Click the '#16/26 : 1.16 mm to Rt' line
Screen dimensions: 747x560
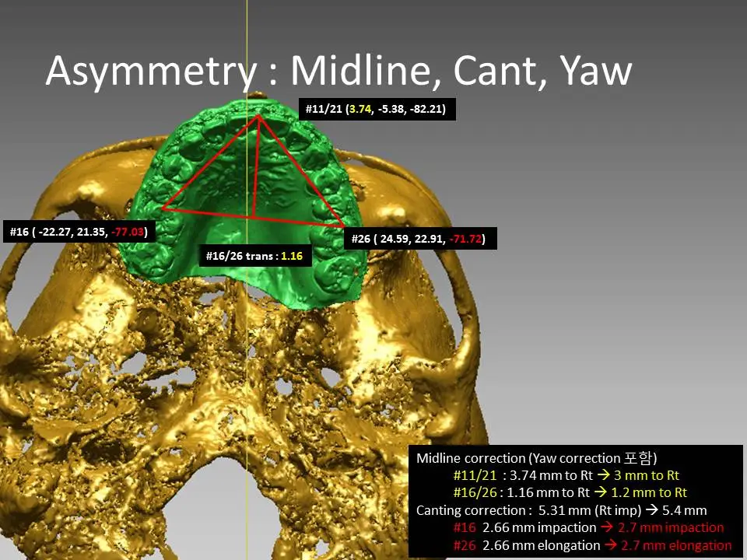(570, 492)
